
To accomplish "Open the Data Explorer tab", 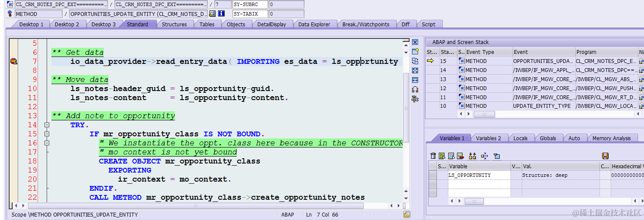I will tap(314, 25).
